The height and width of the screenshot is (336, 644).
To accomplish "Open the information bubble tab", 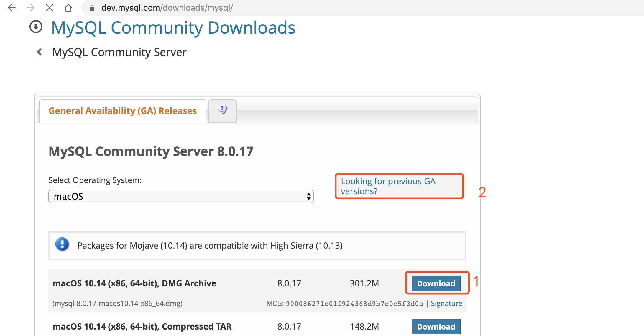I will (x=223, y=111).
